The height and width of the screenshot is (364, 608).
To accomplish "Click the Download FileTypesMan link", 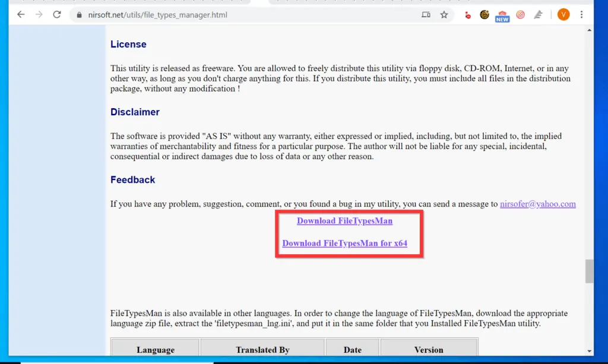I will (344, 221).
